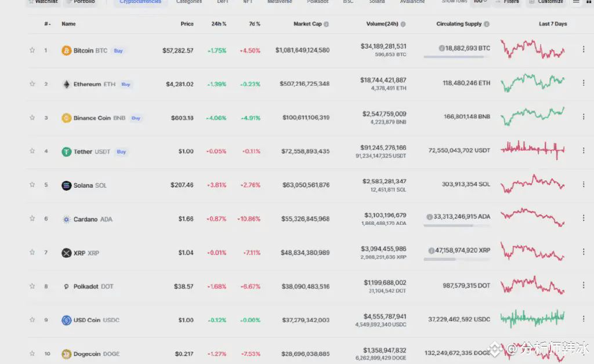Click Volume(24h) info icon

403,24
